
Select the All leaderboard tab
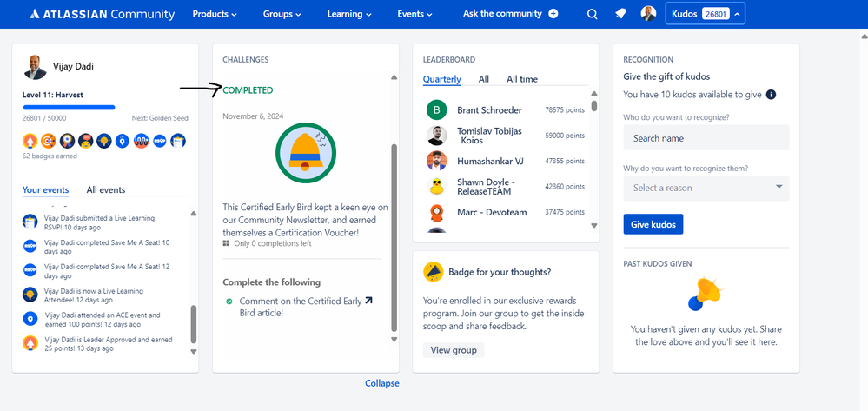[484, 79]
